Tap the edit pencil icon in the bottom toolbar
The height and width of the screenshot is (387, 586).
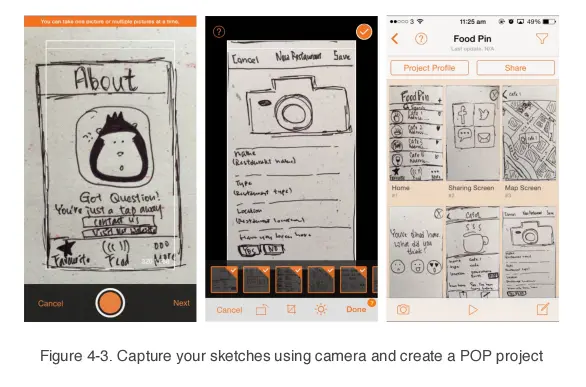pyautogui.click(x=543, y=309)
